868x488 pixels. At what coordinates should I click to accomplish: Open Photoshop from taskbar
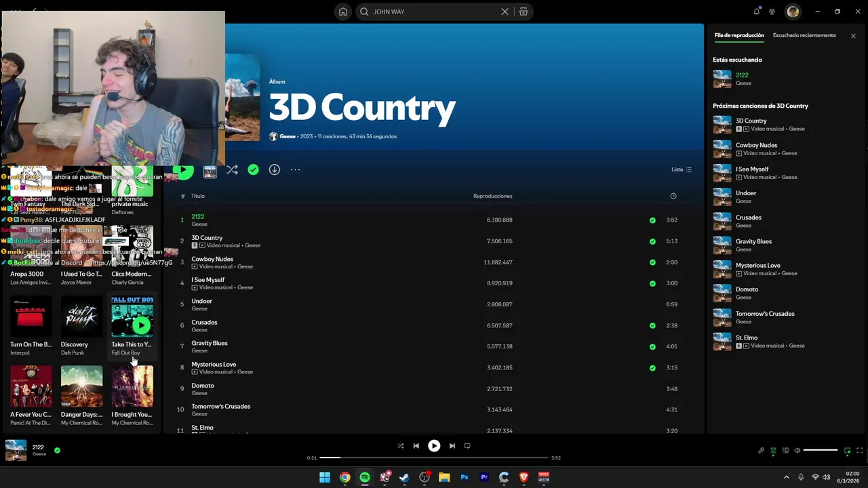pyautogui.click(x=465, y=477)
